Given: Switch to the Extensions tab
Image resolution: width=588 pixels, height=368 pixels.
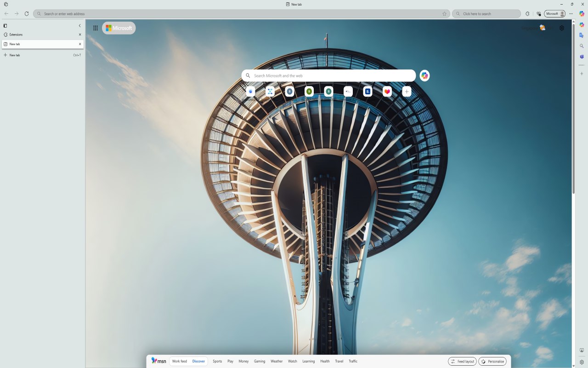Looking at the screenshot, I should [42, 34].
